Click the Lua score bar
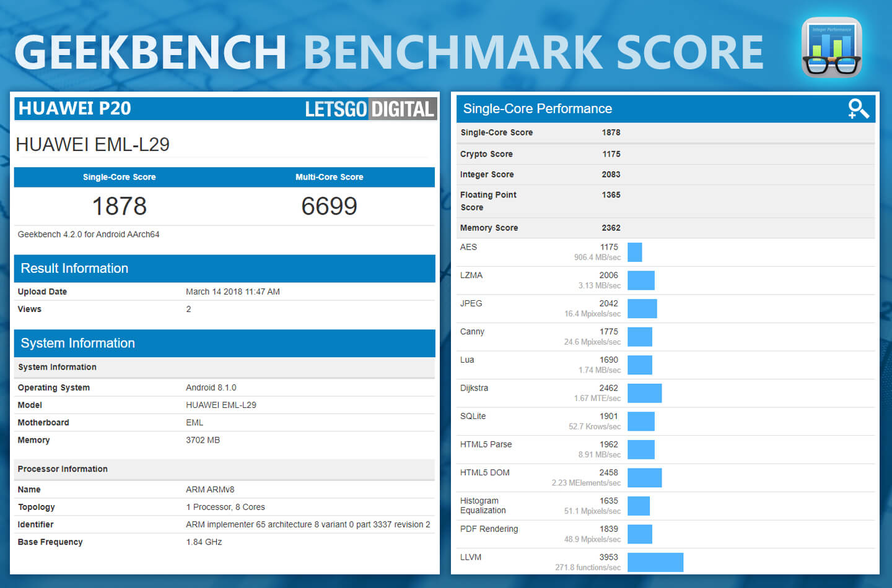 640,365
